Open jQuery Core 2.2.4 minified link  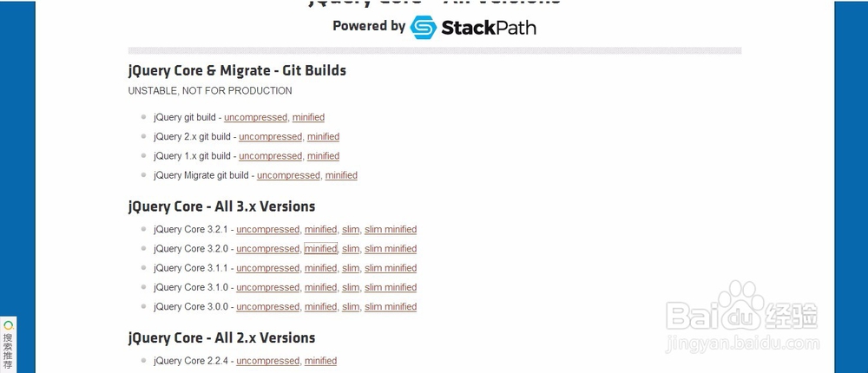(320, 361)
